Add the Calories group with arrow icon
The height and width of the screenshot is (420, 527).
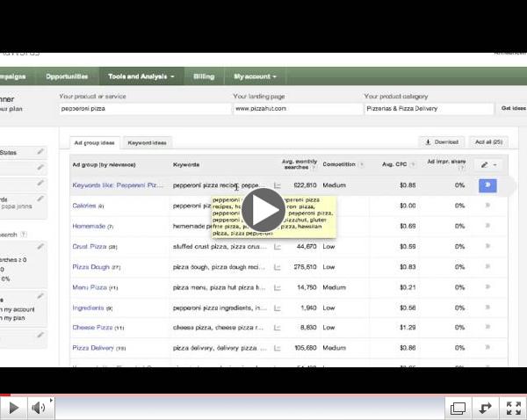487,205
